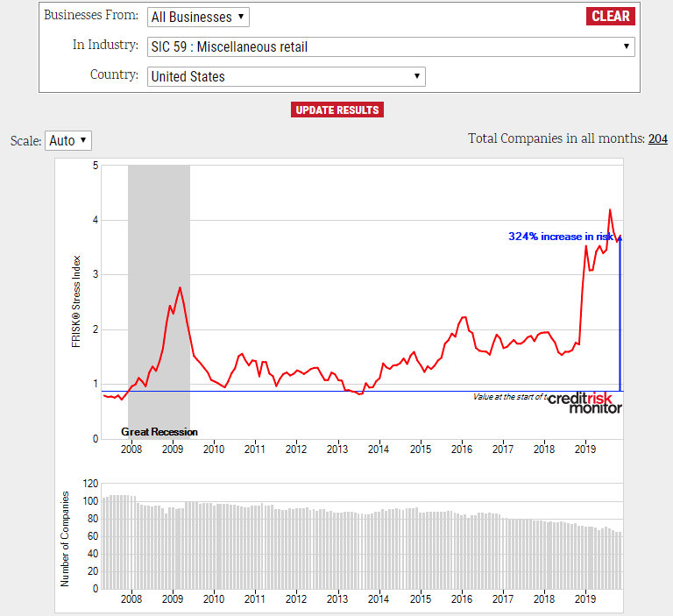The width and height of the screenshot is (673, 616).
Task: Click the 'Scale:' label
Action: coord(25,141)
